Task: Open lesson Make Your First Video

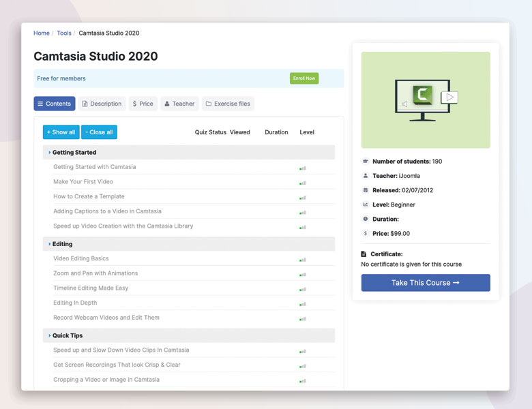Action: 83,181
